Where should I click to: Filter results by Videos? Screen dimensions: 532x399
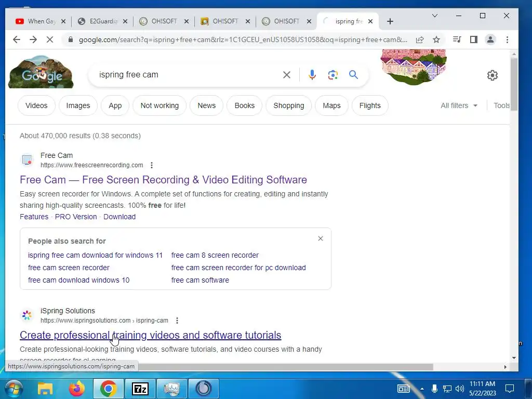pos(36,105)
